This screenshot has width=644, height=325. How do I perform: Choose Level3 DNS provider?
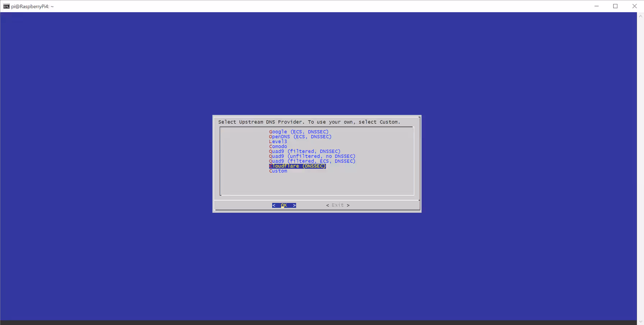pyautogui.click(x=278, y=142)
